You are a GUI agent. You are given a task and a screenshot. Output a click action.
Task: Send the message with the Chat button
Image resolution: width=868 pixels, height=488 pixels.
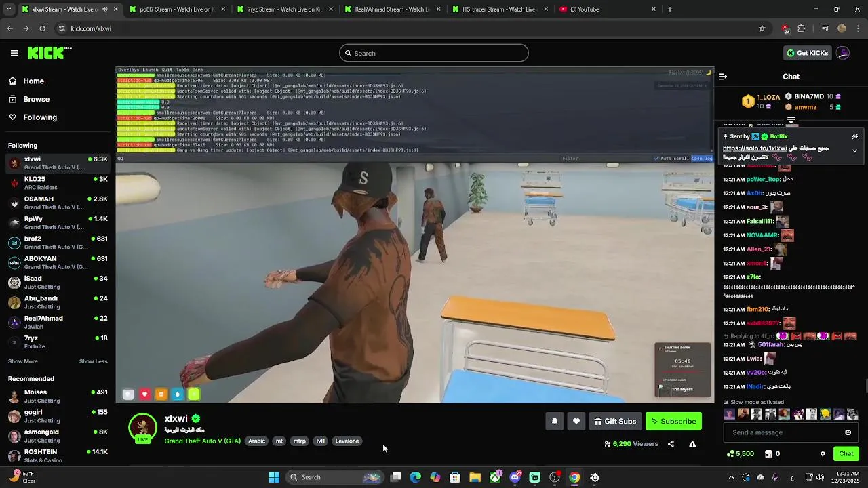(846, 454)
